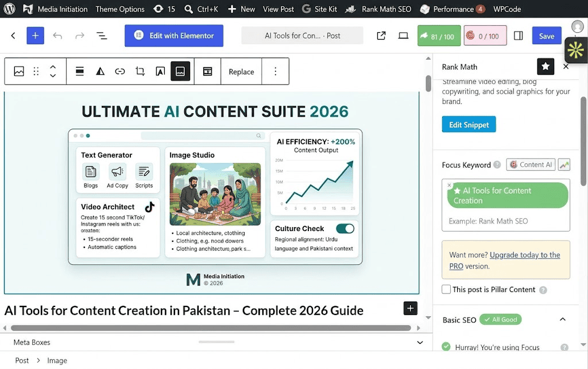Select Image in the breadcrumb
The height and width of the screenshot is (369, 588).
57,360
